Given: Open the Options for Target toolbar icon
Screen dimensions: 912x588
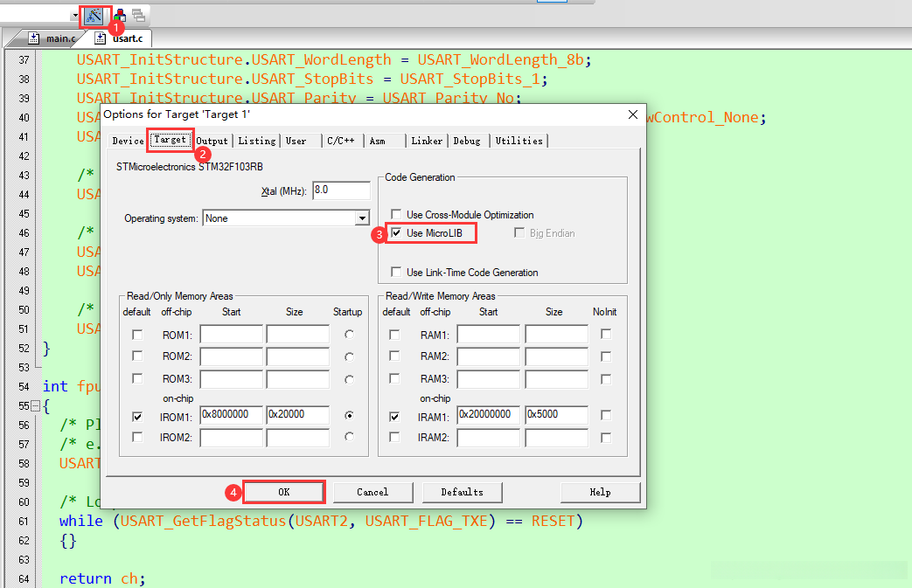Looking at the screenshot, I should click(x=93, y=17).
